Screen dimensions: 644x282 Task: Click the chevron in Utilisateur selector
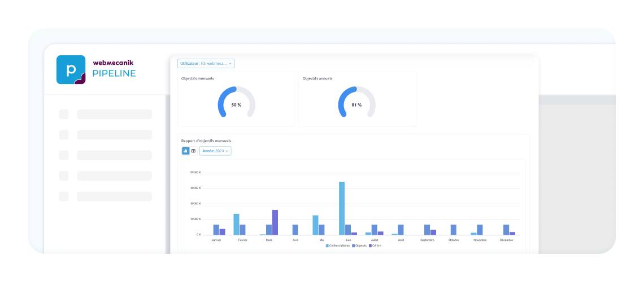230,64
